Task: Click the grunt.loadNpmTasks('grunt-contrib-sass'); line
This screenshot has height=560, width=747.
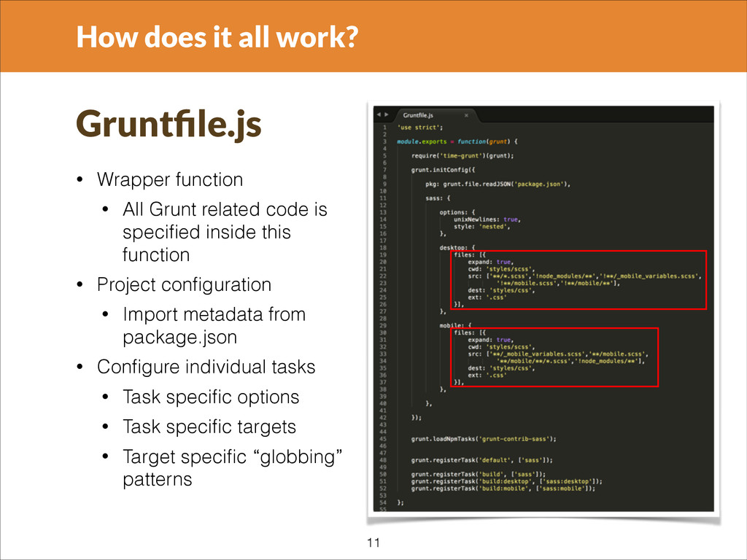Action: [484, 439]
